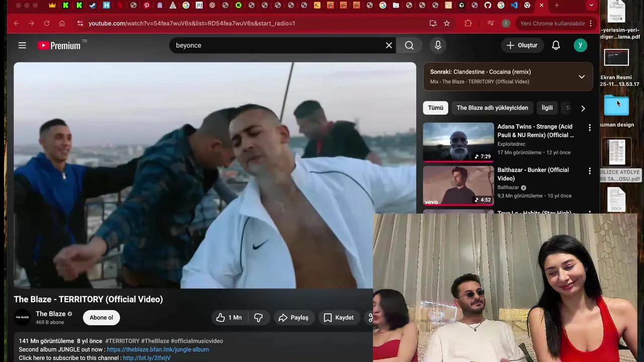Open Chrome media controls icon

pos(491,23)
